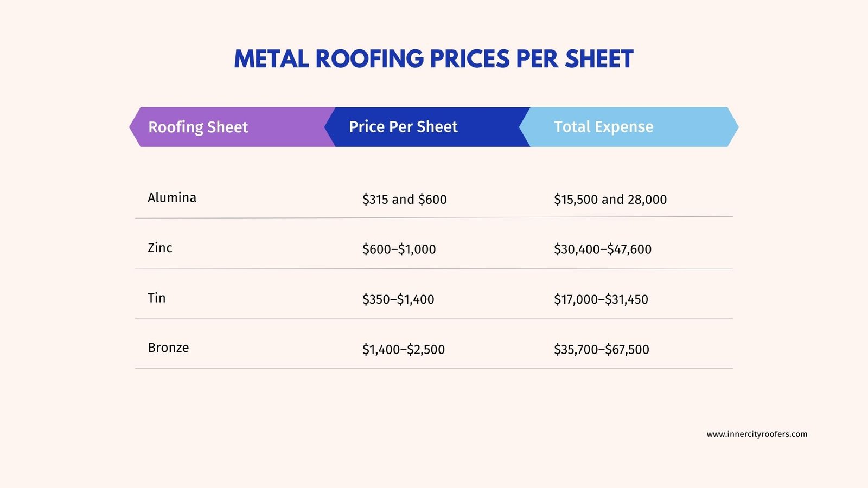
Task: Click the Zinc row label
Action: [160, 248]
